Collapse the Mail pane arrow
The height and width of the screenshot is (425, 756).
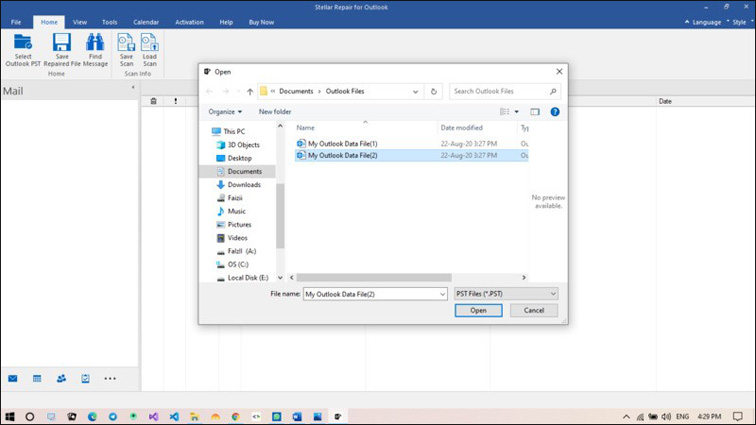tap(133, 87)
